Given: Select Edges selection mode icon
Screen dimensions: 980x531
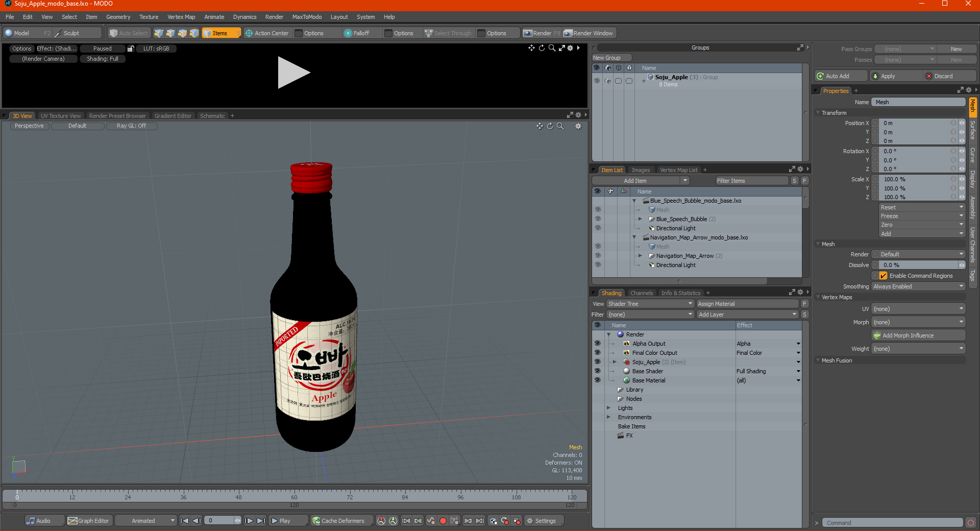Looking at the screenshot, I should (170, 33).
